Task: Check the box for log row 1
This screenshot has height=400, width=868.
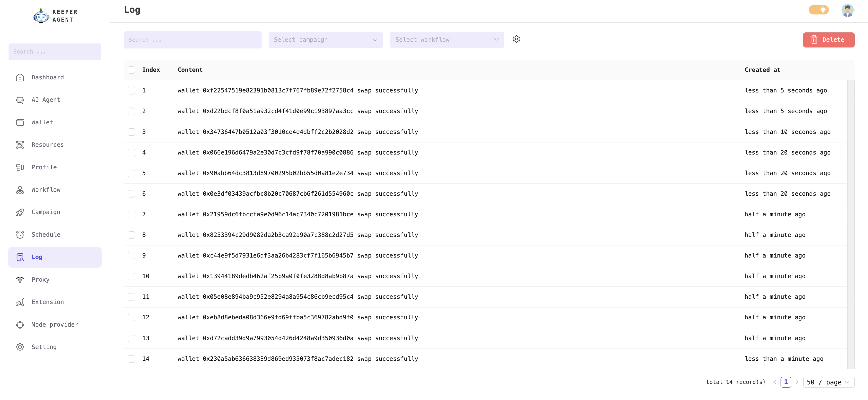Action: click(x=131, y=91)
